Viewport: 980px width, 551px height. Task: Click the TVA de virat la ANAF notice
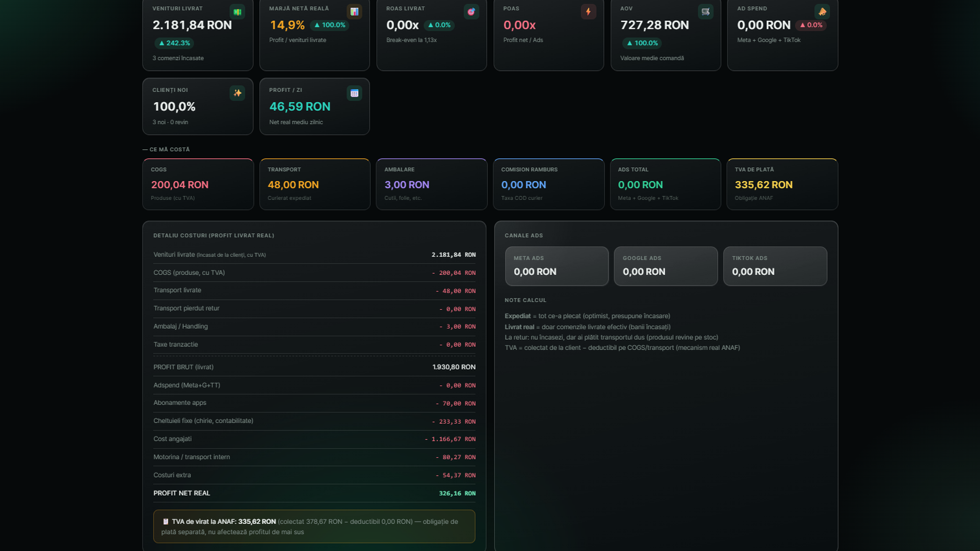(314, 527)
